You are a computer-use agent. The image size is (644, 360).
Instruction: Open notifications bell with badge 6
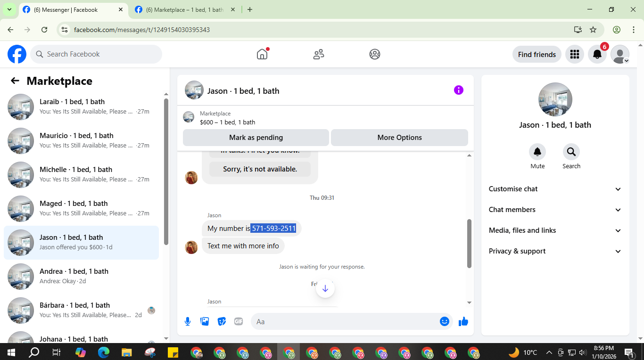point(597,54)
